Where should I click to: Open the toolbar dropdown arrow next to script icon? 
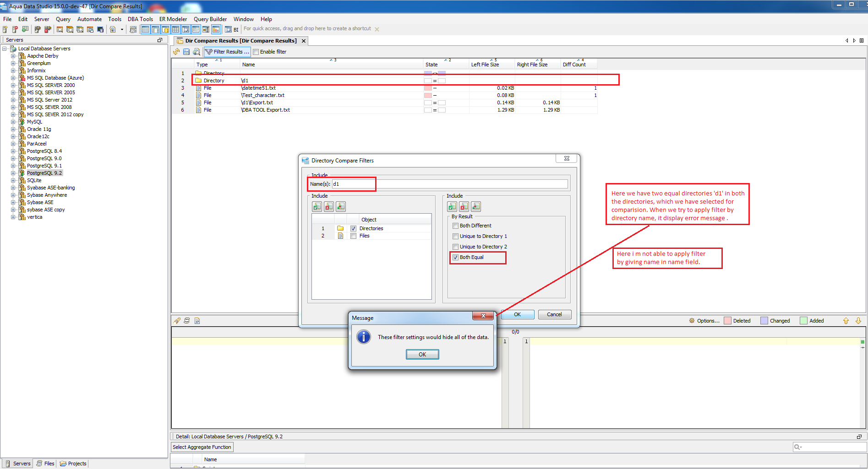pos(122,29)
